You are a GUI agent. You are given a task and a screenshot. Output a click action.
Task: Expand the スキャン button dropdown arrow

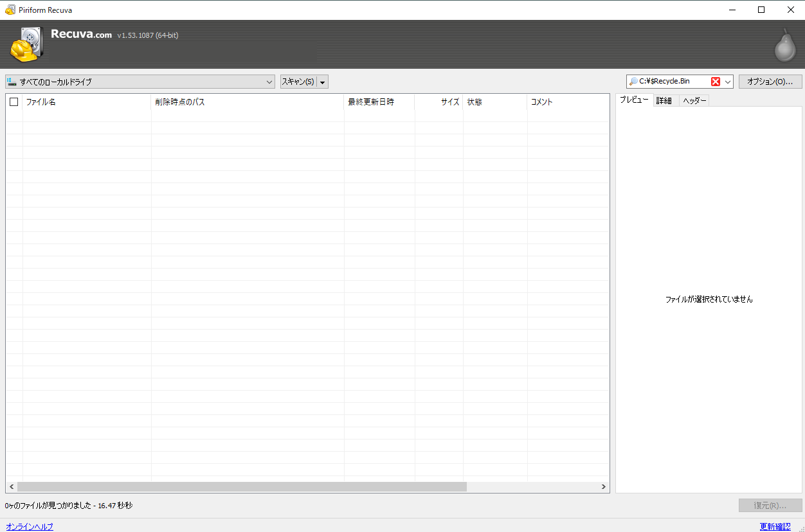pyautogui.click(x=323, y=82)
